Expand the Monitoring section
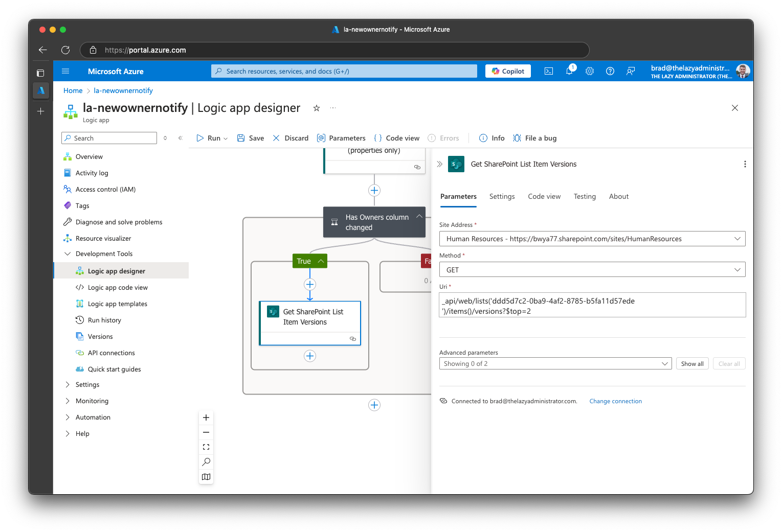This screenshot has height=532, width=782. (x=67, y=401)
